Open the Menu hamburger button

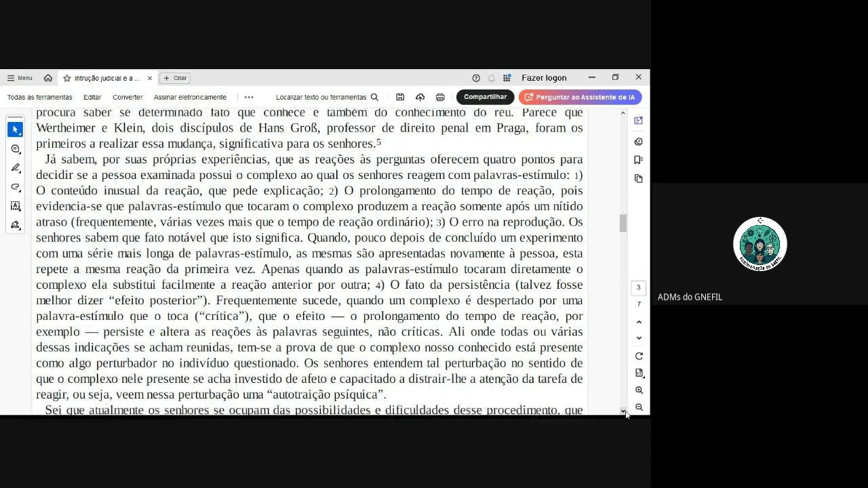[20, 78]
